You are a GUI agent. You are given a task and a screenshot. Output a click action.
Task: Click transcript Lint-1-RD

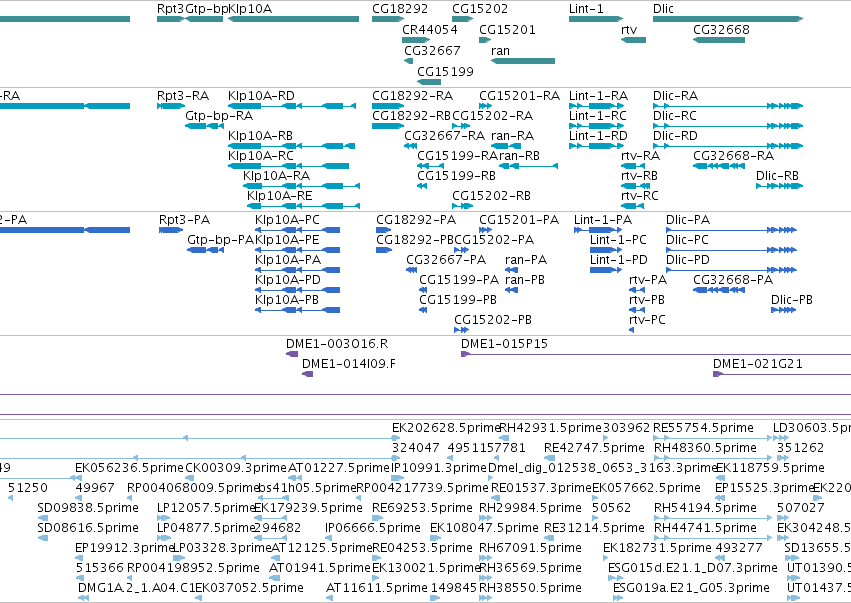pos(595,146)
